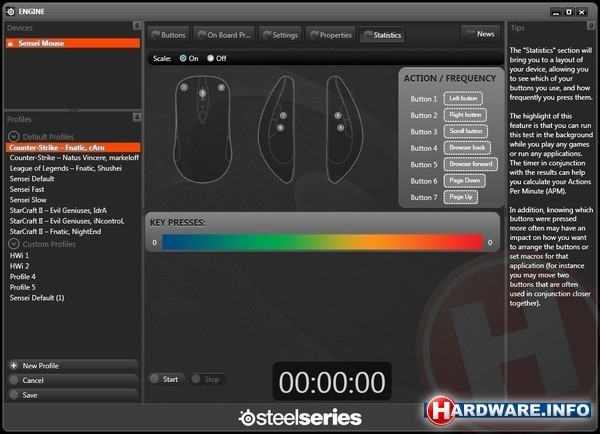
Task: Select Counter-Strike – Fnatic, cArn profile
Action: click(73, 147)
